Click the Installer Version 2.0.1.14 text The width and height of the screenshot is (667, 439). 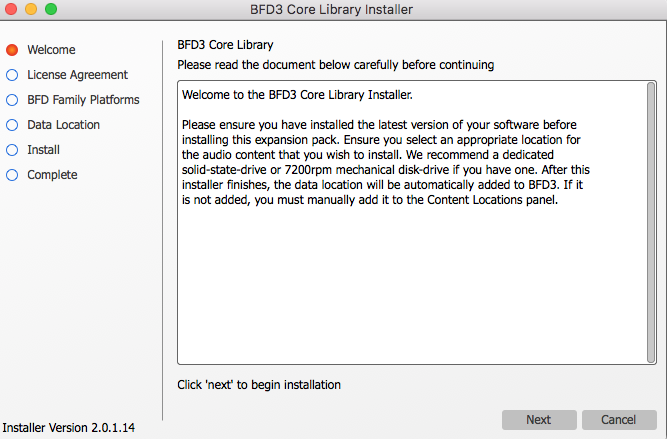click(68, 428)
